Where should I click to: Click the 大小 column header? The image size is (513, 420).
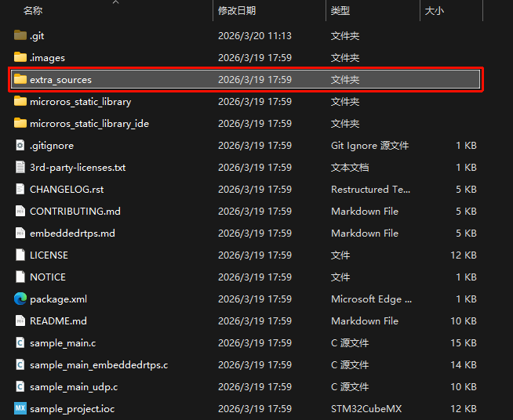[434, 11]
